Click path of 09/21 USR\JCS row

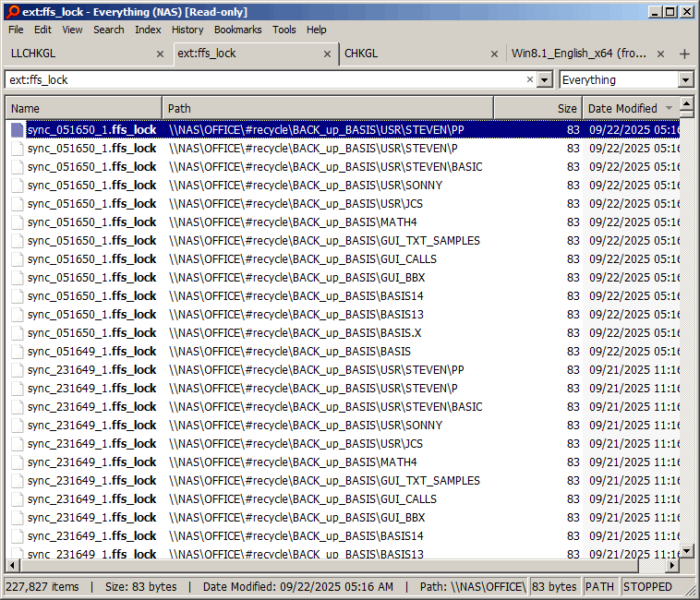pyautogui.click(x=296, y=444)
